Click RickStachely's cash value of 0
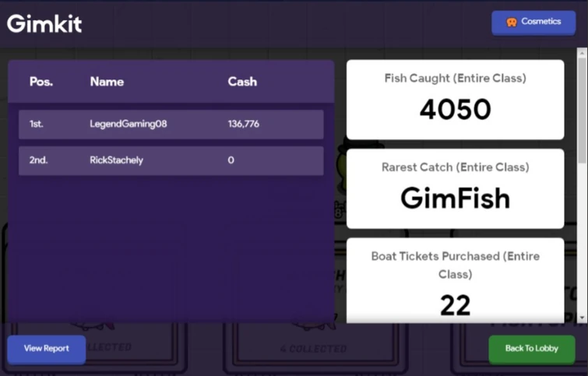The image size is (588, 376). coord(231,160)
